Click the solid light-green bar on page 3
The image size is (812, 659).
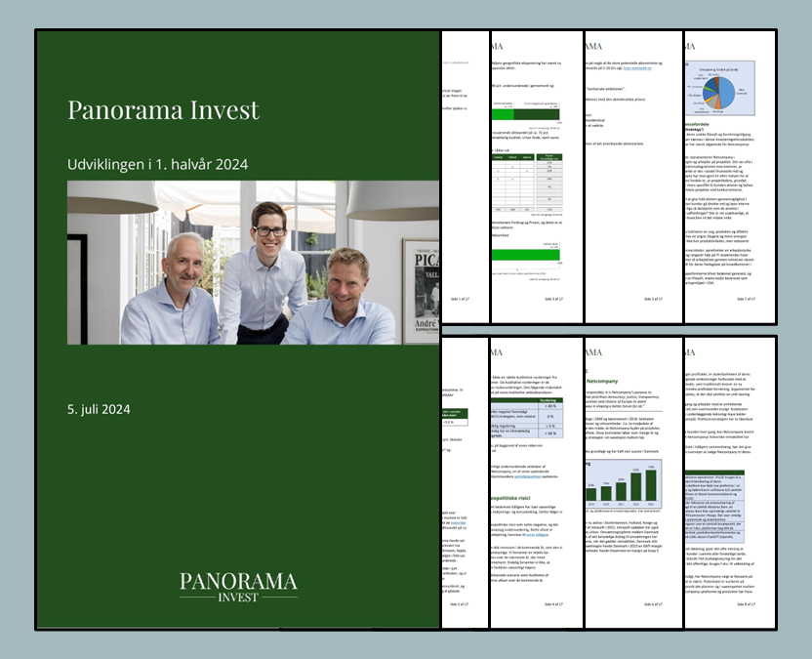(526, 255)
